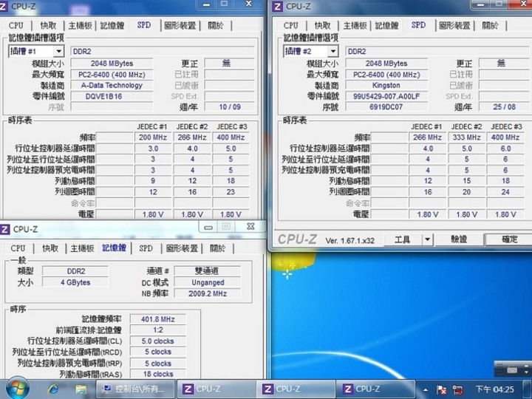This screenshot has width=532, height=399.
Task: Open the 插槽 #2 slot dropdown
Action: (x=332, y=51)
